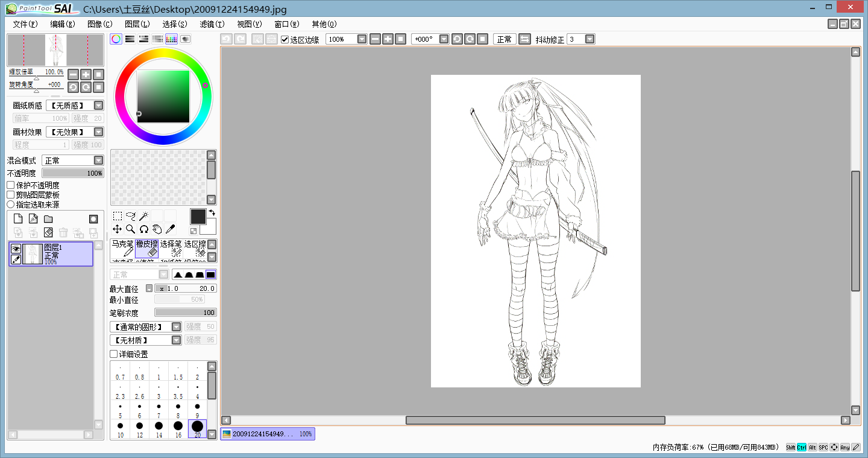Open the 混合模式 dropdown

(98, 161)
